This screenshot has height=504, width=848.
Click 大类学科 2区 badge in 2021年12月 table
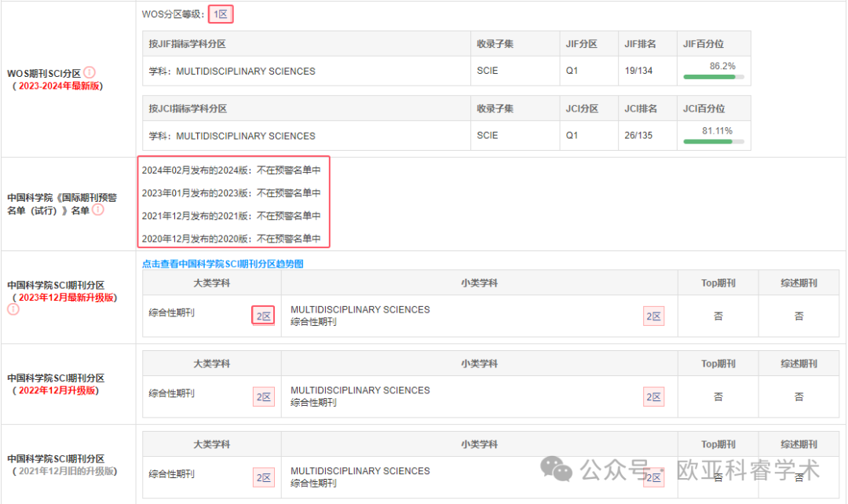click(263, 477)
